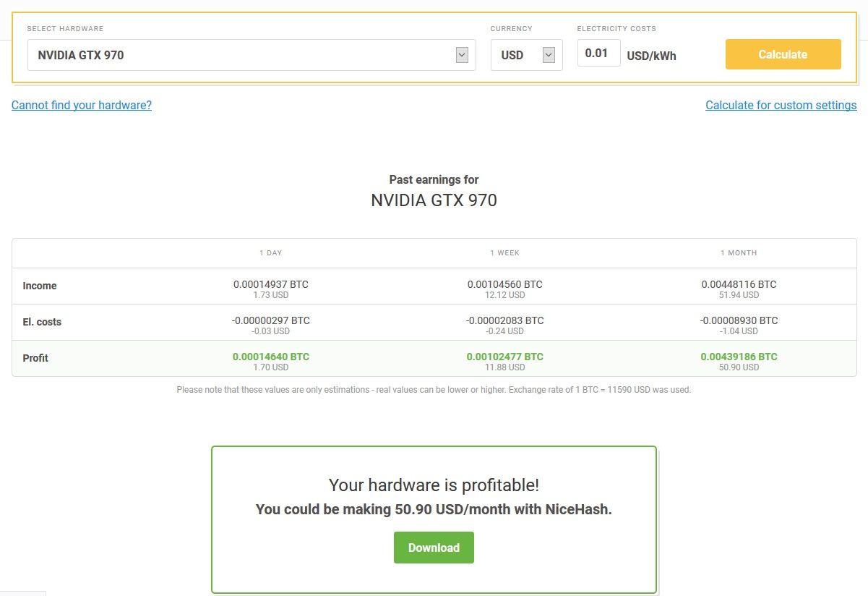The image size is (868, 596).
Task: Click the 'Your hardware is profitable!' heading
Action: coord(434,485)
